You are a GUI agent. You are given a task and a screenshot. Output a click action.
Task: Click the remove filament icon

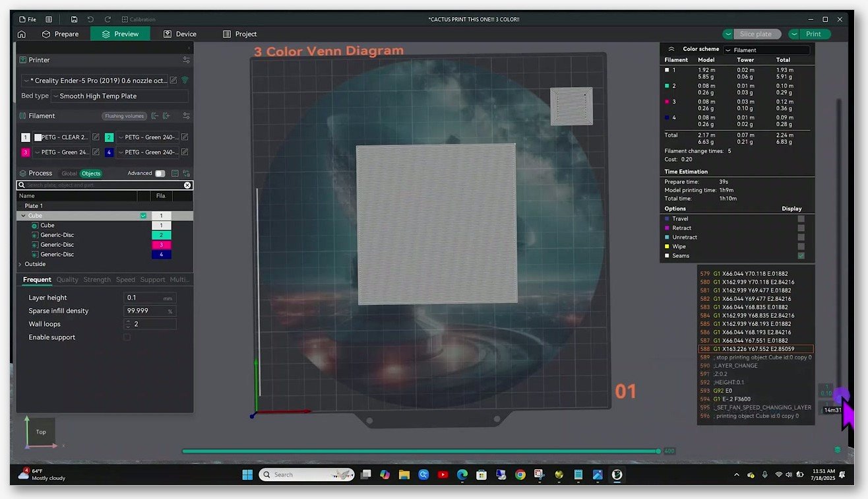tap(155, 116)
